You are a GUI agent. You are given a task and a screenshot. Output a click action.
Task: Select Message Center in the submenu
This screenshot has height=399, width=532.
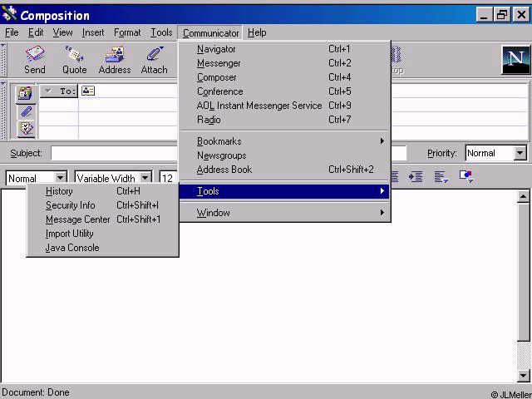(102, 219)
